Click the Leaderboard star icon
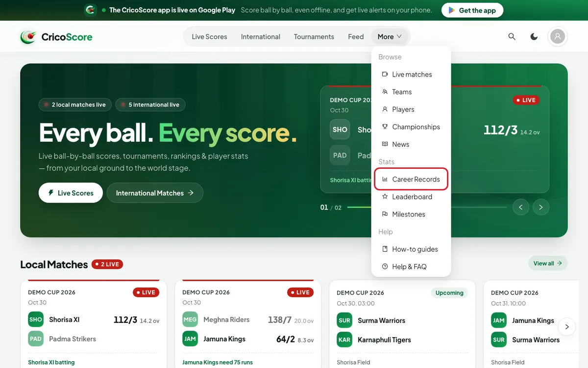588x368 pixels. point(385,197)
